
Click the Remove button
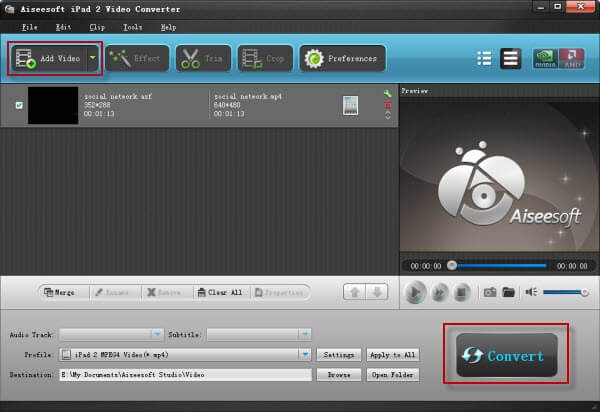click(167, 293)
